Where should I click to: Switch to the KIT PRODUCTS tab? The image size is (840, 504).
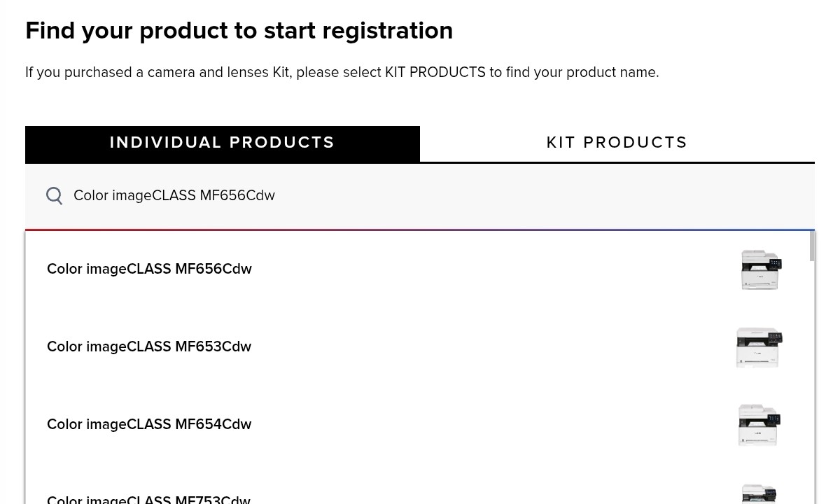617,142
